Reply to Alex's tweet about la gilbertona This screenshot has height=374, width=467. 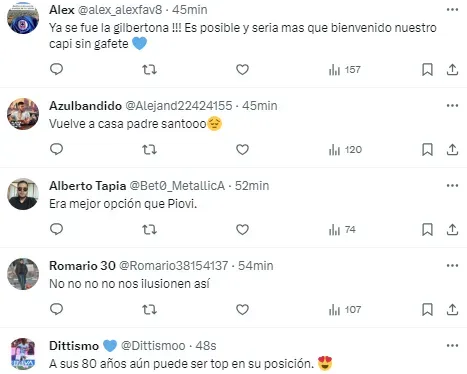click(x=56, y=69)
